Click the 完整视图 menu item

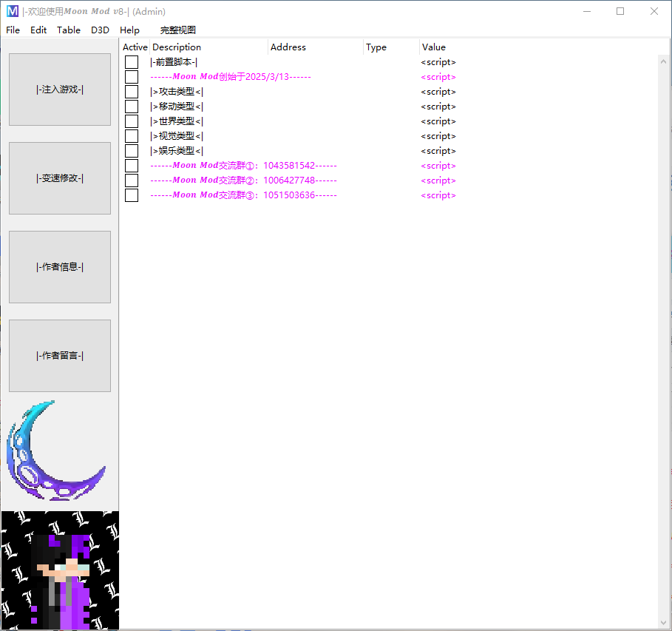(177, 30)
